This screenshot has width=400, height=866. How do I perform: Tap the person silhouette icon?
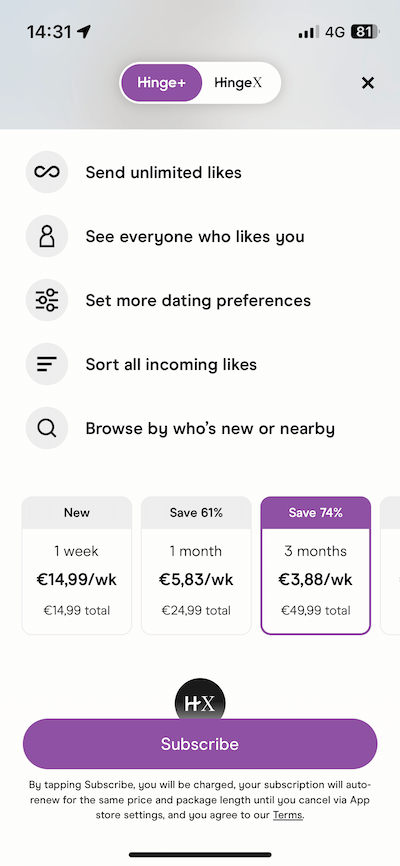tap(47, 236)
